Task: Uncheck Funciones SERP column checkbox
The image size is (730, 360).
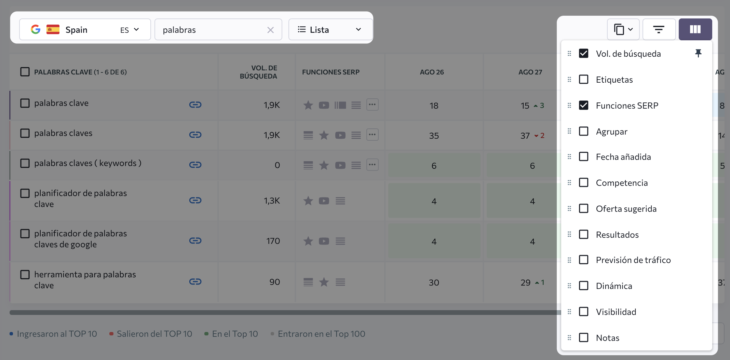Action: click(583, 105)
